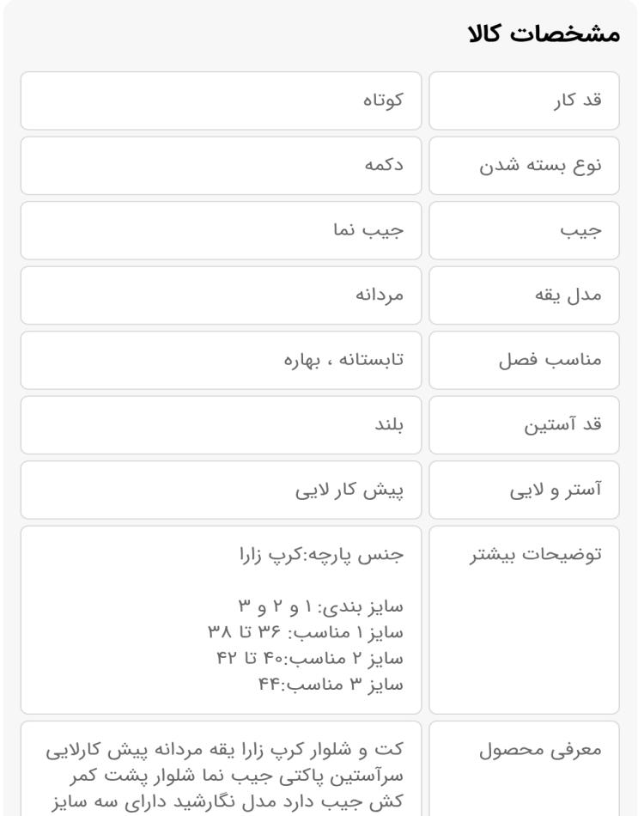Click the دکمه value cell
Image resolution: width=644 pixels, height=816 pixels.
coord(221,166)
